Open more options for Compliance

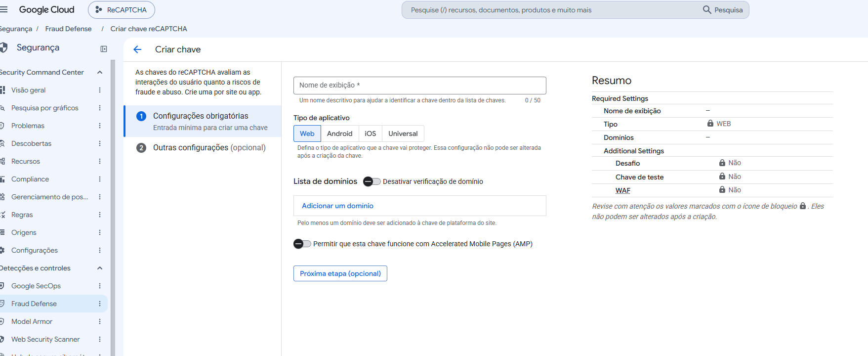pyautogui.click(x=100, y=179)
